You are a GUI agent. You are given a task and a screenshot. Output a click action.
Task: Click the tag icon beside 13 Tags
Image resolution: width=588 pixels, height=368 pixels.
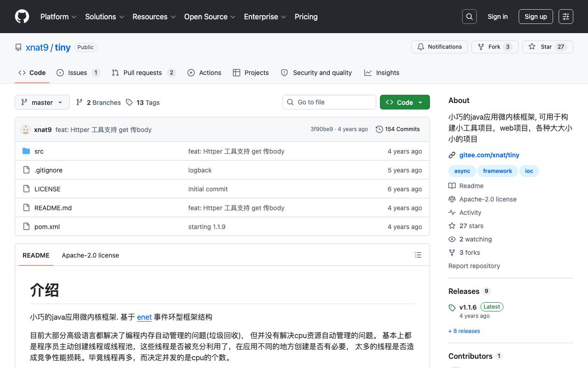click(x=130, y=102)
